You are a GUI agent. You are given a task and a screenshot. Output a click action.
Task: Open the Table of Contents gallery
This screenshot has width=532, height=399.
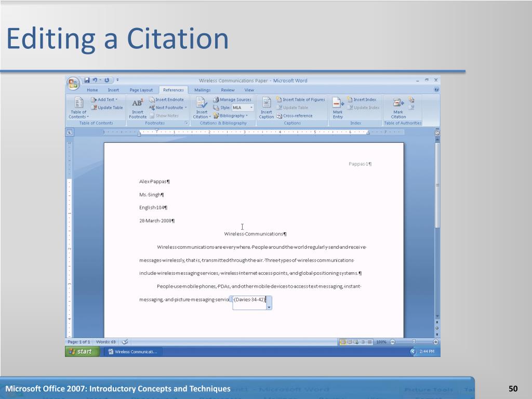(x=78, y=108)
